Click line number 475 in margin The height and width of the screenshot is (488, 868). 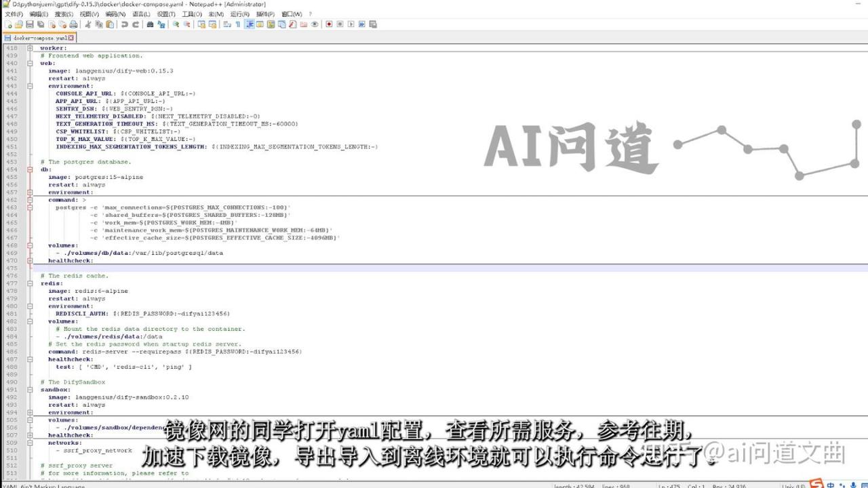point(12,268)
